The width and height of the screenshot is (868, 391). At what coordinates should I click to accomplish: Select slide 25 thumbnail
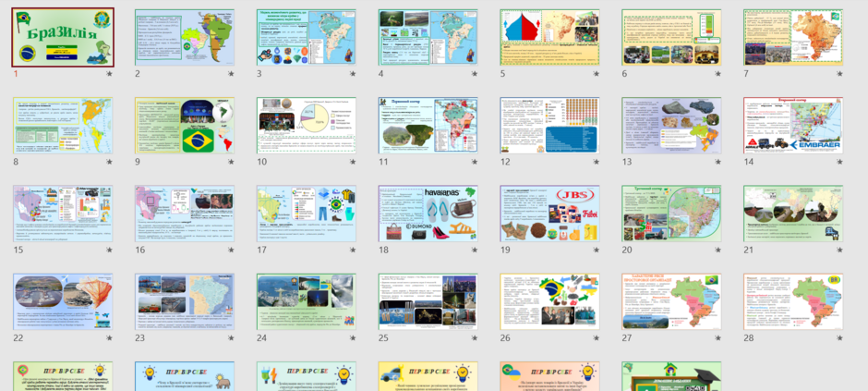click(428, 302)
